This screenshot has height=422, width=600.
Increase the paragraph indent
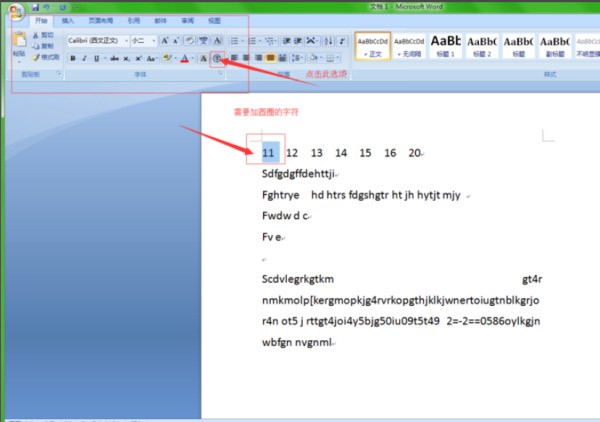tap(298, 41)
